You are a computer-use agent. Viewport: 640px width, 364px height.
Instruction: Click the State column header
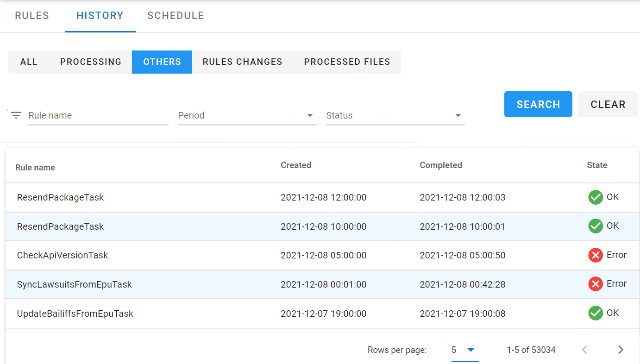(x=597, y=165)
